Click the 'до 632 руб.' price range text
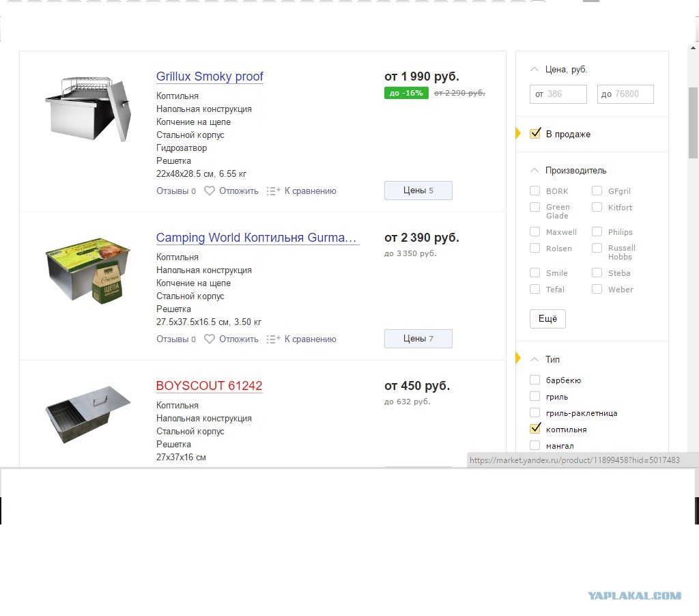The height and width of the screenshot is (616, 699). click(408, 402)
